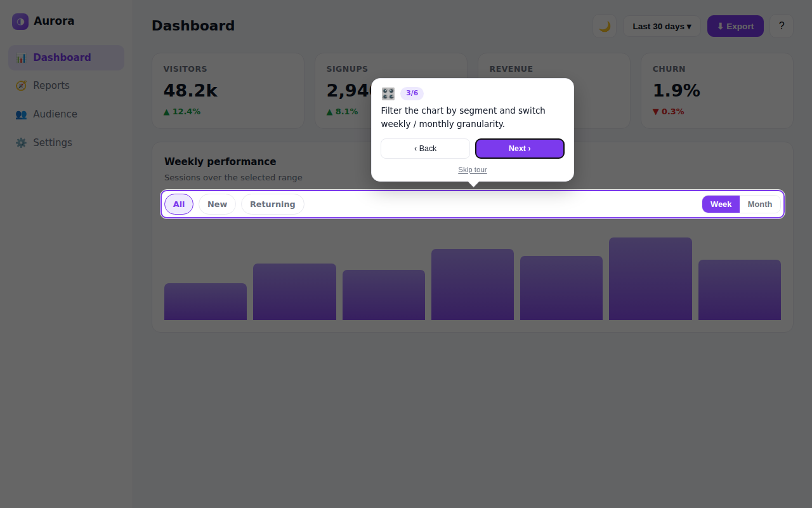Switch chart granularity to Month
Viewport: 812px width, 508px height.
pos(760,204)
